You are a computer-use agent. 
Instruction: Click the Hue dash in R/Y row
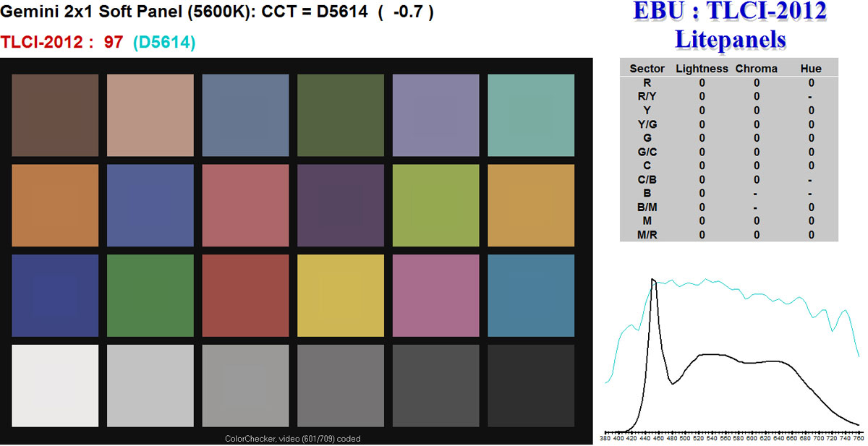(811, 96)
